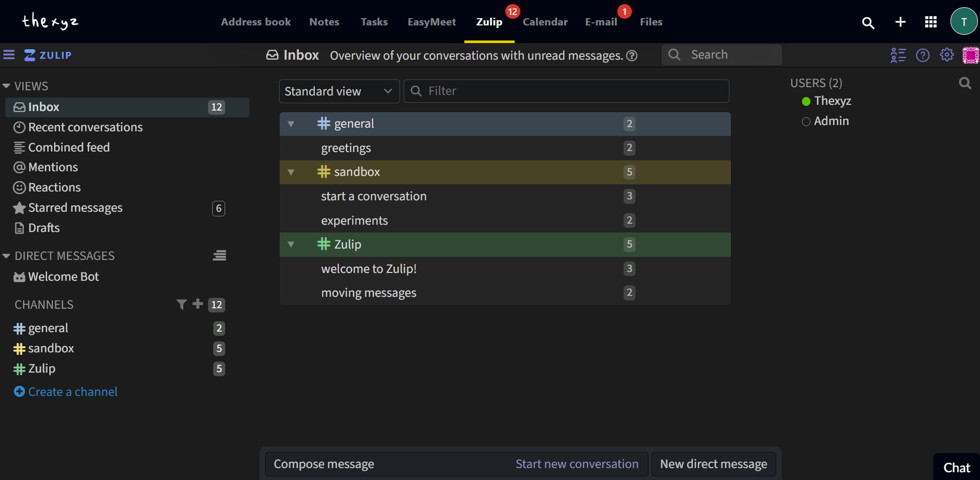
Task: Open the direct messages list icon
Action: click(219, 255)
